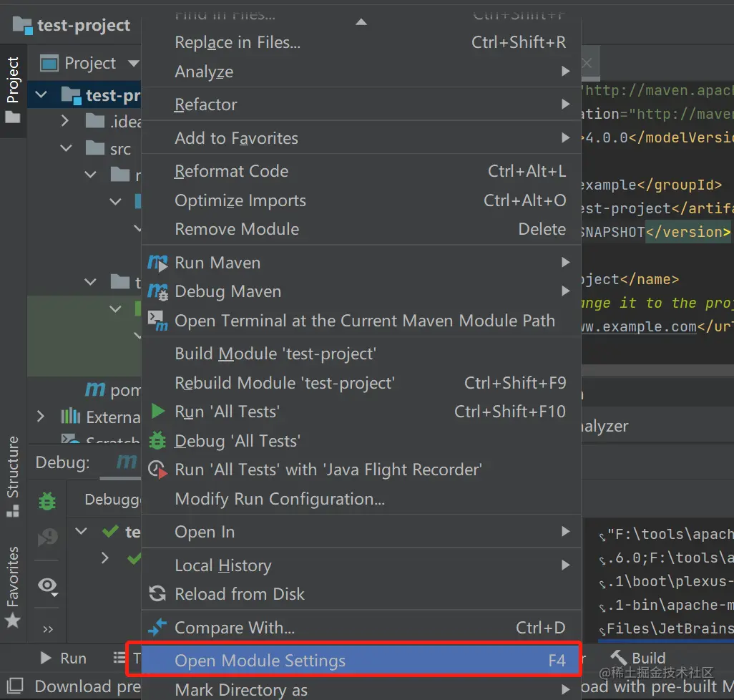Click the status bar tool windows icon
734x700 pixels.
point(14,686)
